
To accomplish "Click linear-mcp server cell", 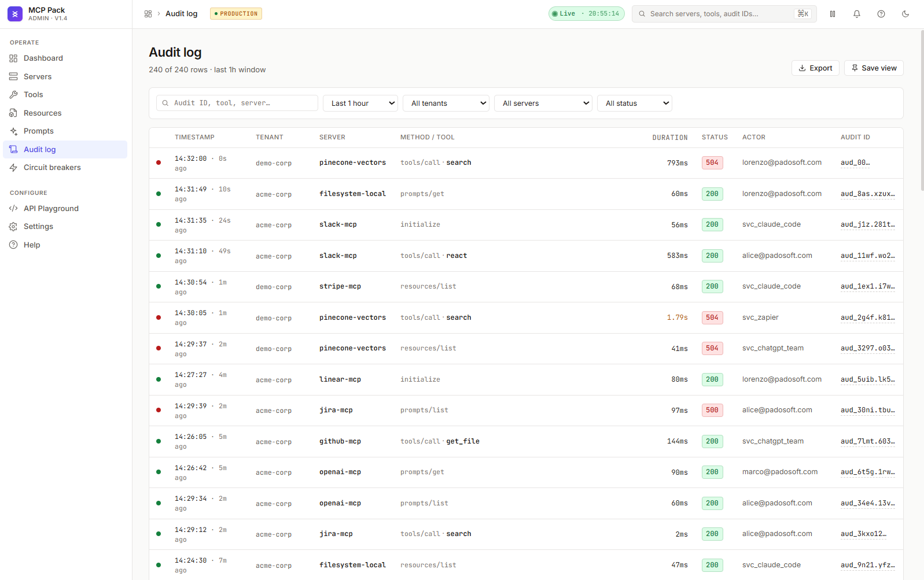I will [x=340, y=379].
